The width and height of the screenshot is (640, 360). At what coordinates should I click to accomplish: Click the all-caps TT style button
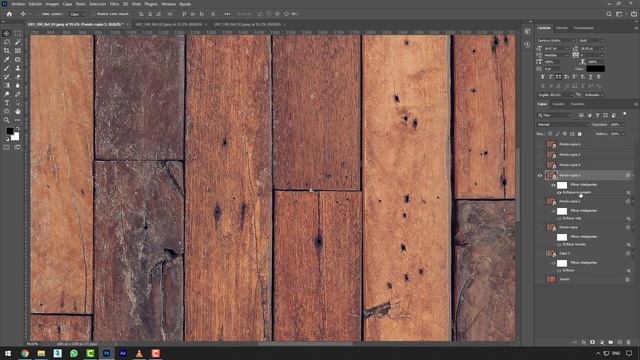point(558,77)
